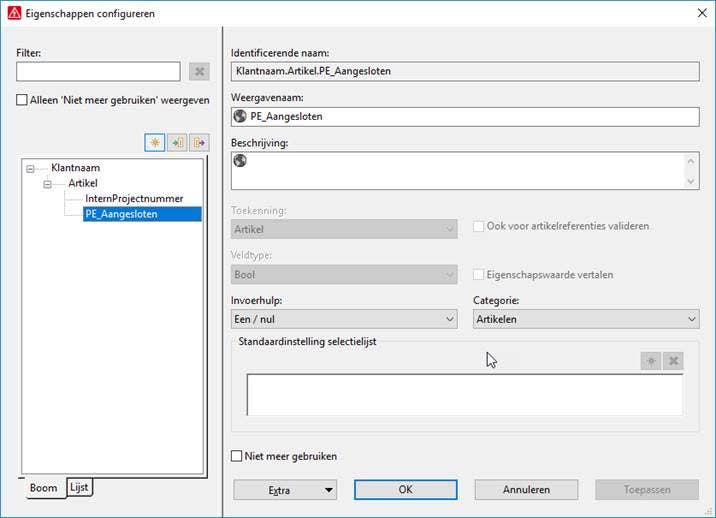Image resolution: width=716 pixels, height=518 pixels.
Task: Switch to the Boom tab
Action: [43, 488]
